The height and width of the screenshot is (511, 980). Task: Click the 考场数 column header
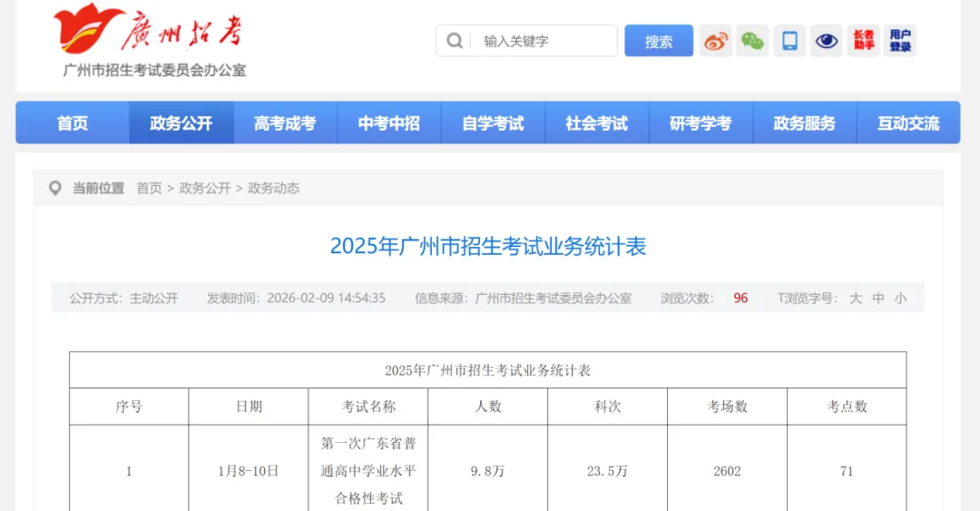(728, 407)
